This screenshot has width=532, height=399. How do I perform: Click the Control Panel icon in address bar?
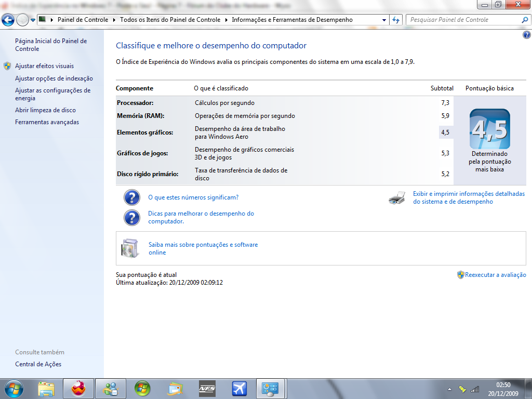coord(43,19)
